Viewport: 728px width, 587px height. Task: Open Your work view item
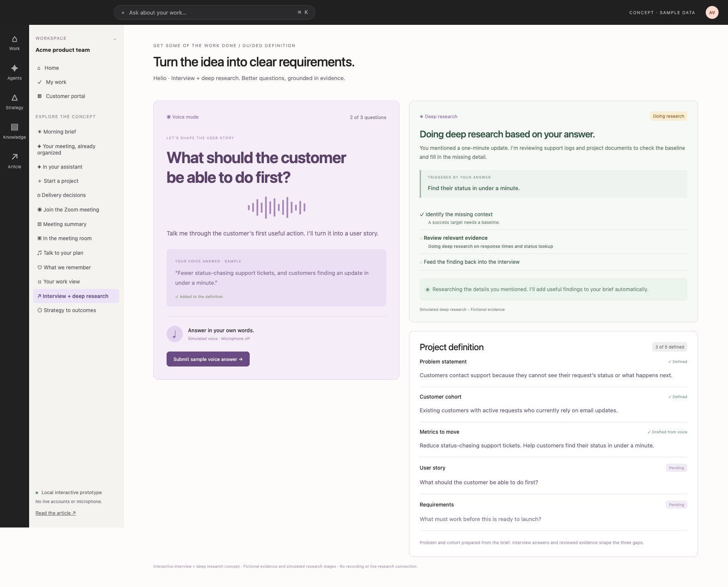click(x=76, y=282)
